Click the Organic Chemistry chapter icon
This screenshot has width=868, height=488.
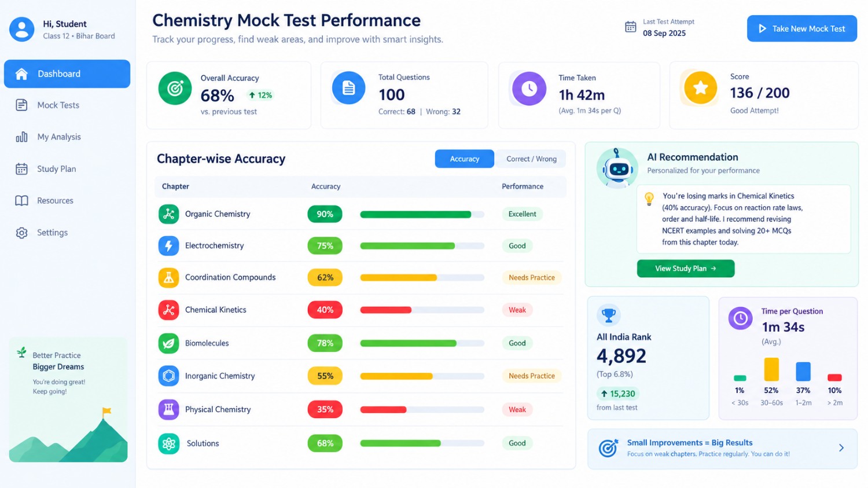click(168, 214)
